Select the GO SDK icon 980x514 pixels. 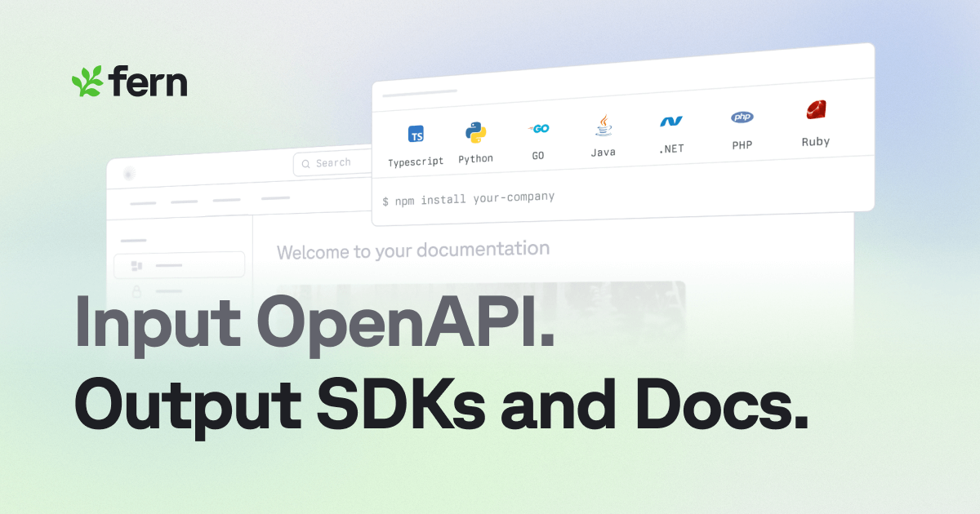pyautogui.click(x=539, y=129)
